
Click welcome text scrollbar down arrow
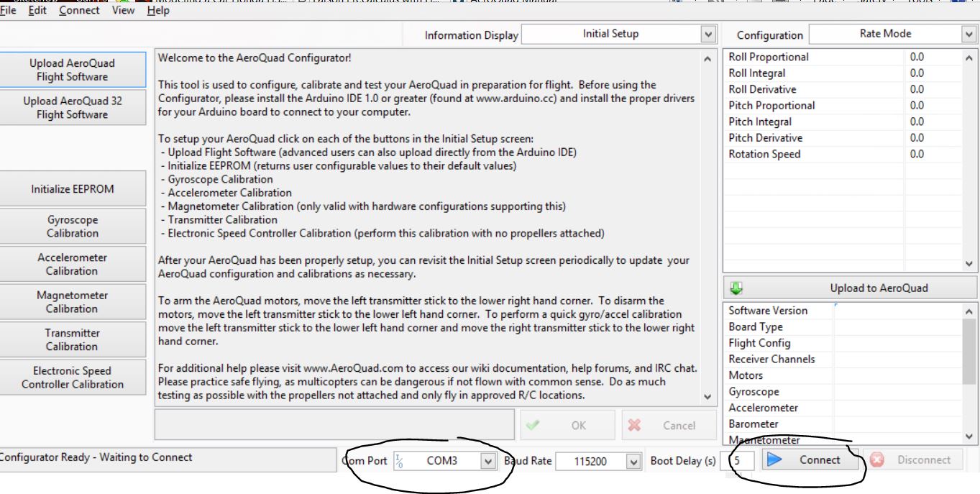click(708, 396)
